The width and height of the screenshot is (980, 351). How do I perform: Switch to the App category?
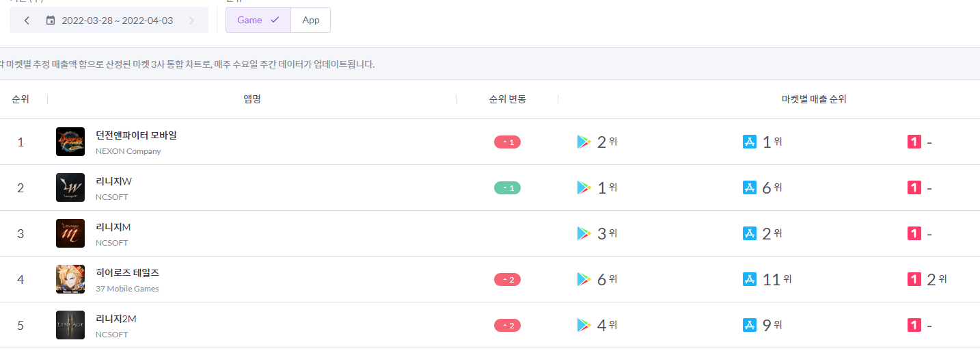[x=311, y=20]
